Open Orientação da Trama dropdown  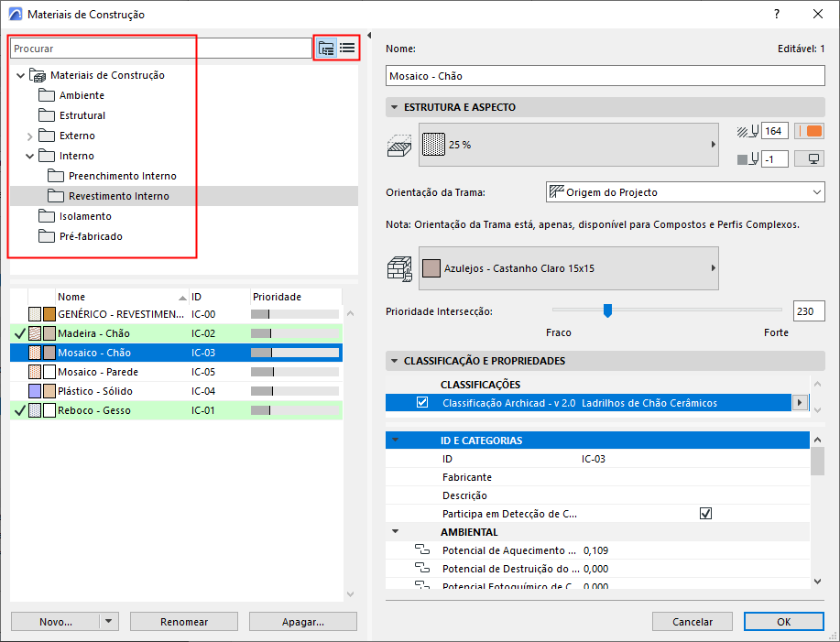tap(685, 192)
